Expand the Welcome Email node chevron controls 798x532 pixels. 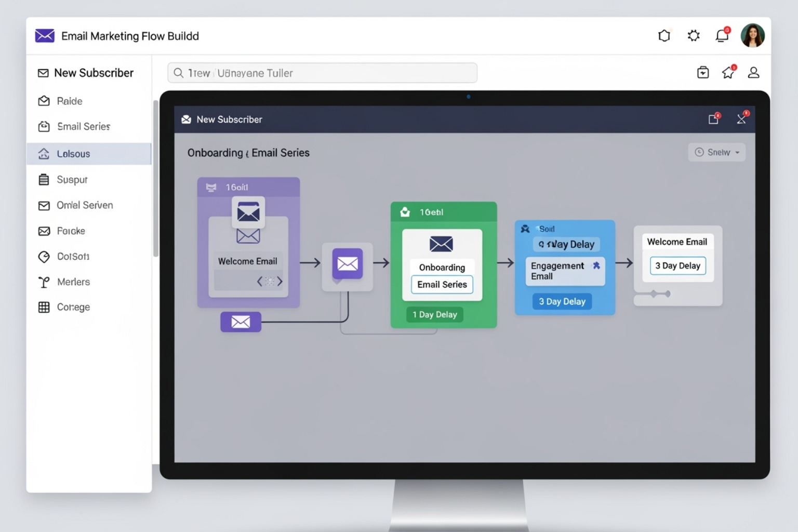click(x=270, y=281)
